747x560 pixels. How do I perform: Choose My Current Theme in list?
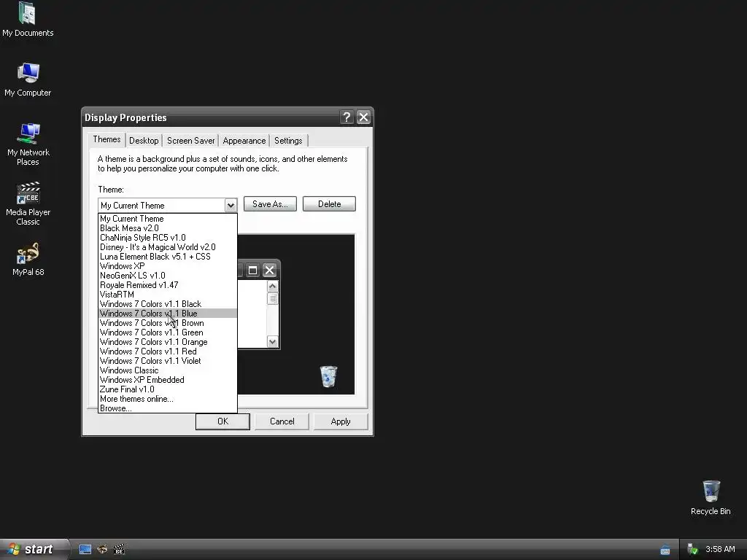[x=168, y=219]
